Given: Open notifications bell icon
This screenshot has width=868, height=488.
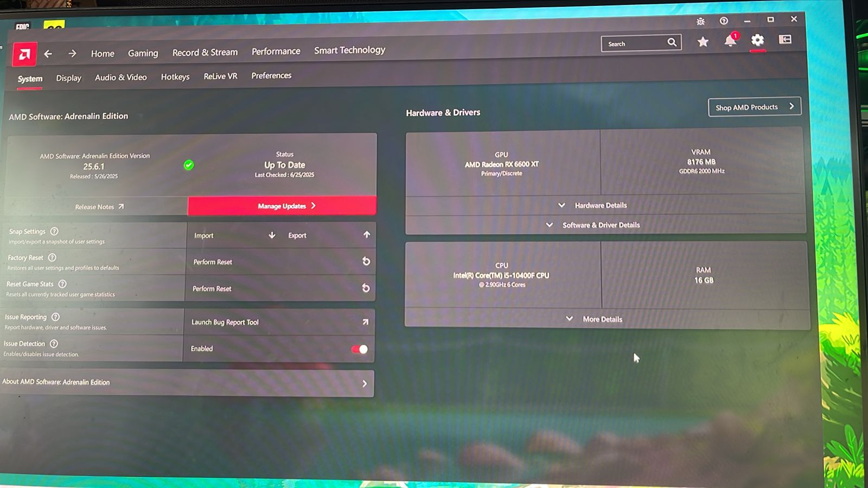Looking at the screenshot, I should coord(730,41).
